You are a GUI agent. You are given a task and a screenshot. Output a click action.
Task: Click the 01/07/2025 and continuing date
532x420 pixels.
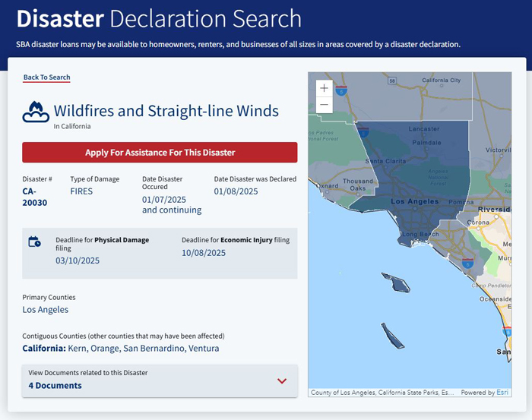pyautogui.click(x=172, y=205)
